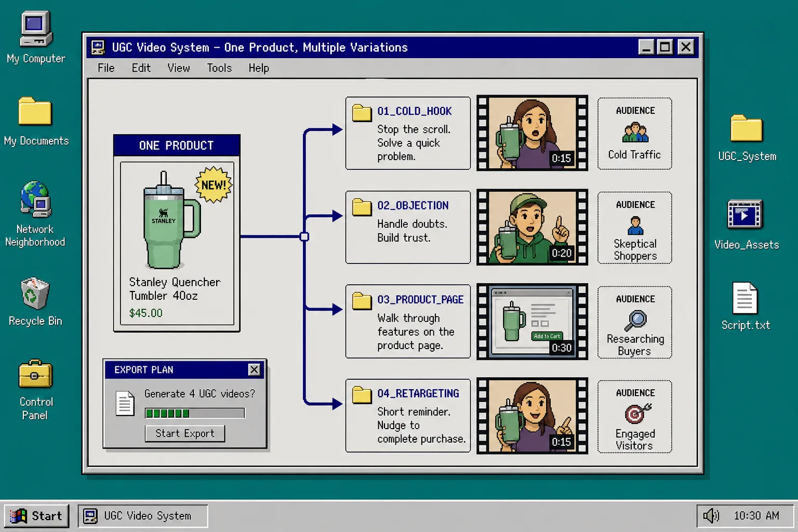The image size is (798, 532).
Task: Click the $45.00 price text
Action: pos(146,313)
